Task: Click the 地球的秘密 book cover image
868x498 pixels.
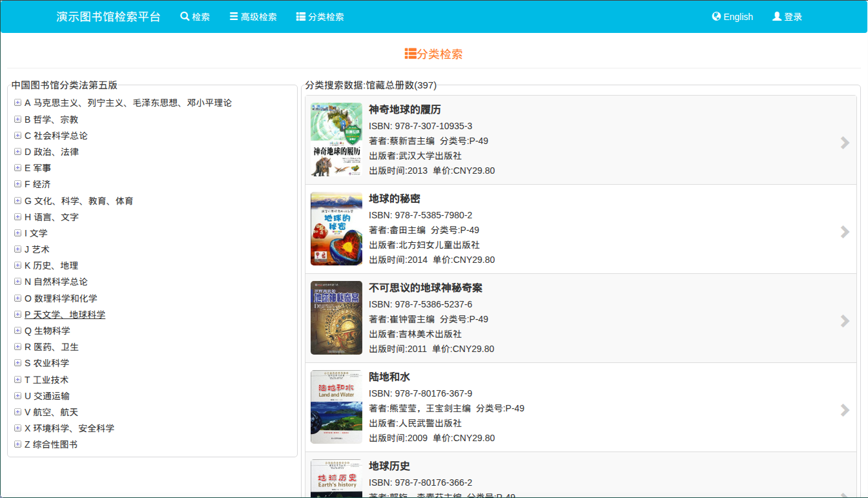Action: pyautogui.click(x=336, y=229)
